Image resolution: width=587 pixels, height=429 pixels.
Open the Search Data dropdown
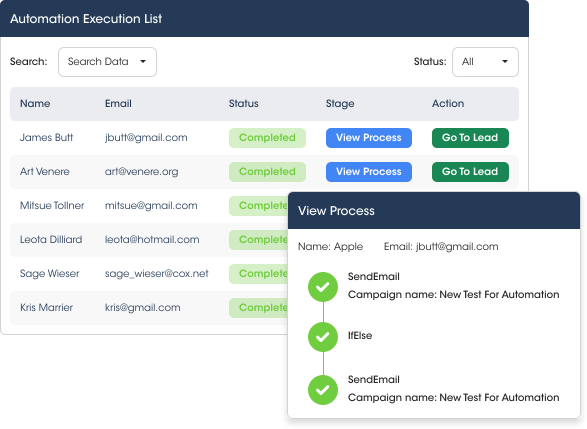click(107, 62)
